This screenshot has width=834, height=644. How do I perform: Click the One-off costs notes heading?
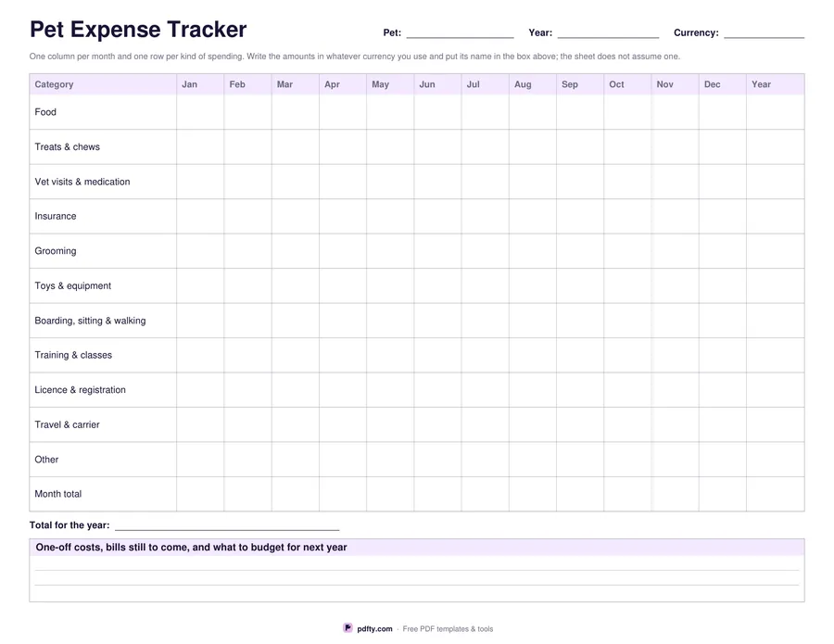click(191, 548)
